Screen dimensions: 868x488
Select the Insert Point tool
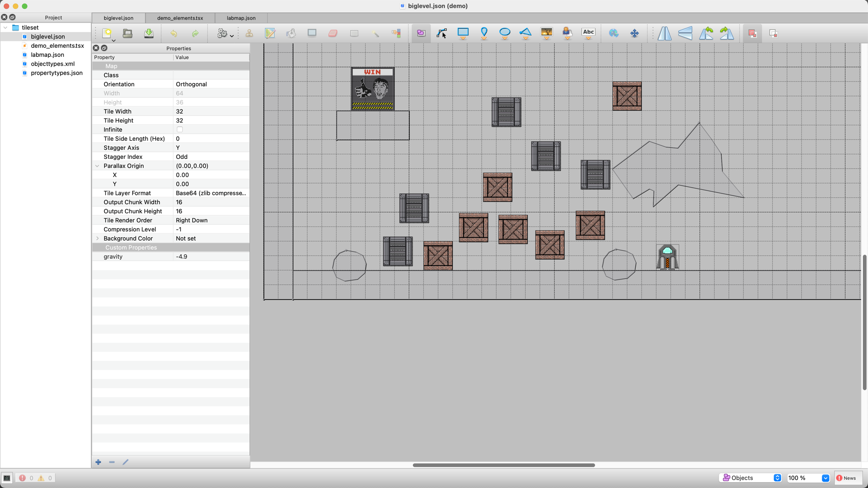[x=484, y=32]
